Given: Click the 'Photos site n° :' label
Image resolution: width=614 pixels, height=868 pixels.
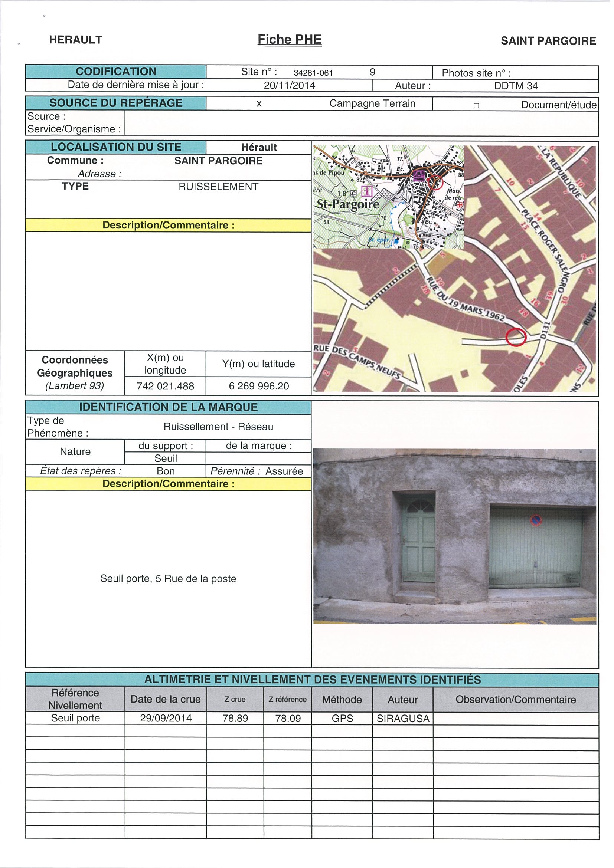Looking at the screenshot, I should 476,73.
